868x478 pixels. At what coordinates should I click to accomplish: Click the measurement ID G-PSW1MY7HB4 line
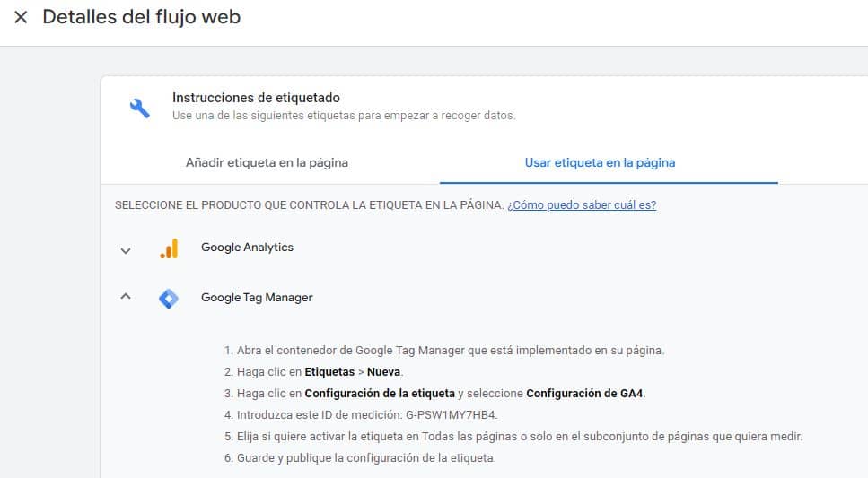(x=361, y=415)
